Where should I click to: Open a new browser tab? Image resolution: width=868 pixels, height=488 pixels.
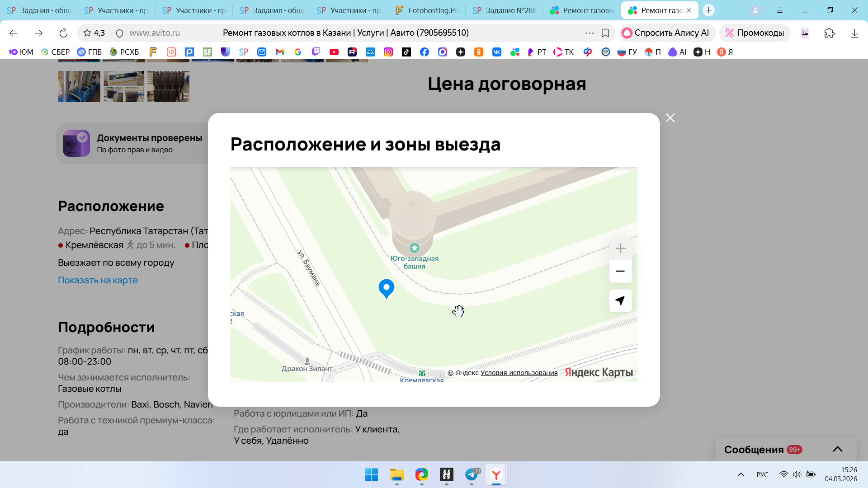coord(708,10)
